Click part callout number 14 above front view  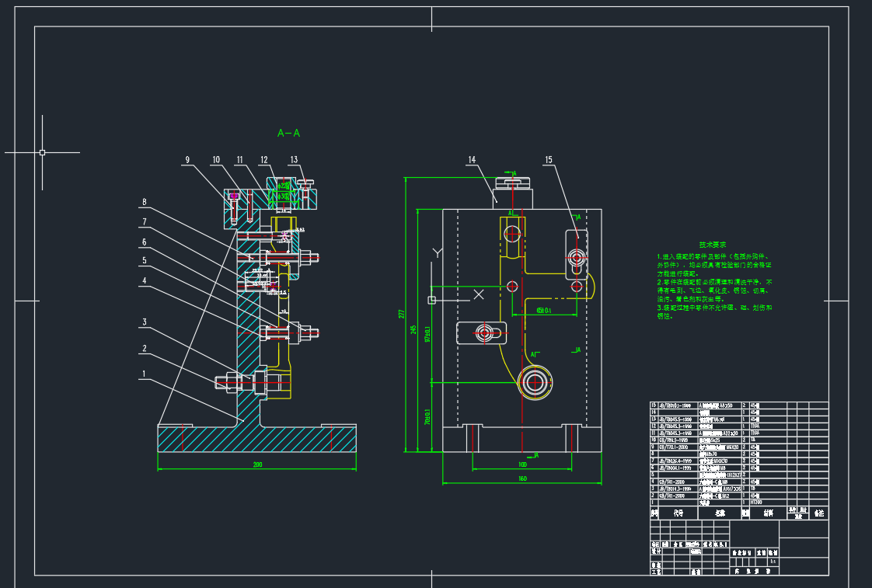pos(472,160)
